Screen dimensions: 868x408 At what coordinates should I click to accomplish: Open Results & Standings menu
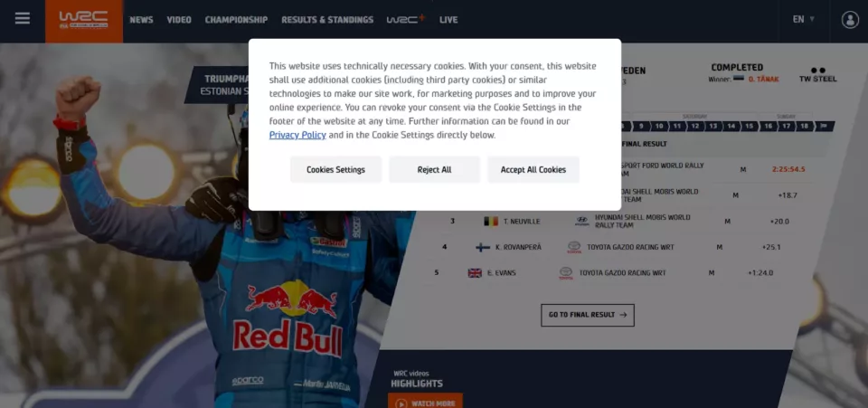[x=327, y=20]
